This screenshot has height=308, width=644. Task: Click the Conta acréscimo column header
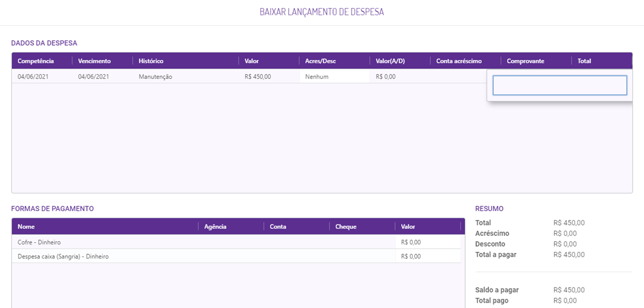point(459,61)
